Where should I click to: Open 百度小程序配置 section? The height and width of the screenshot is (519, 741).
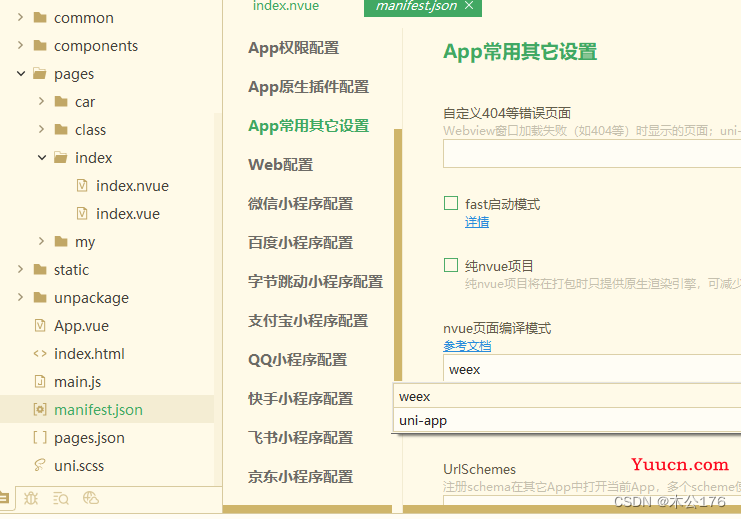pos(301,242)
